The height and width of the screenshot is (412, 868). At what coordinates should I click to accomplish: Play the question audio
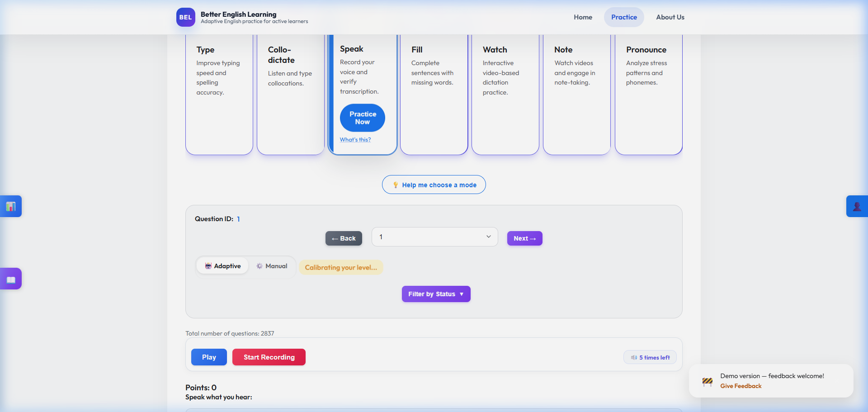click(x=209, y=357)
